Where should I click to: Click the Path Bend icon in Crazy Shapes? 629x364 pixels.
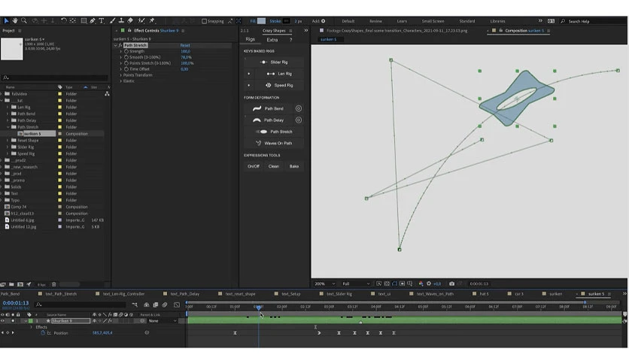257,108
